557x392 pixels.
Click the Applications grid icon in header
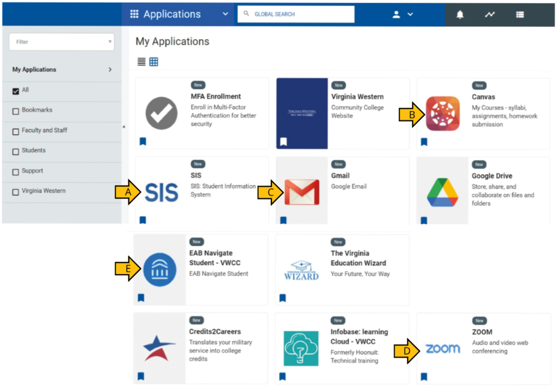(134, 14)
